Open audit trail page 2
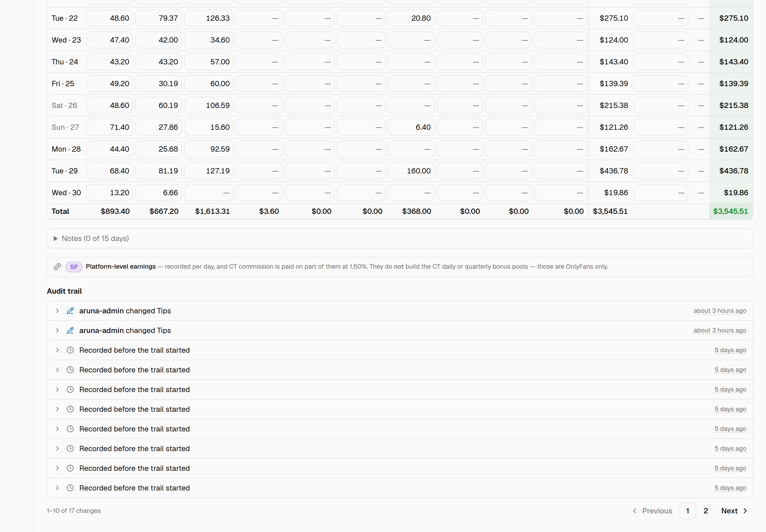The height and width of the screenshot is (532, 766). point(706,511)
